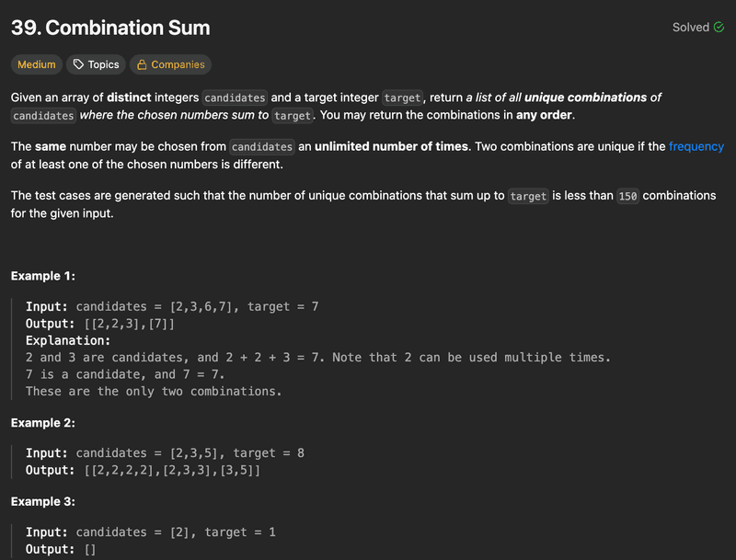Click the "Explanation:" label in Example 1
Screen dimensions: 736x560
pyautogui.click(x=67, y=340)
